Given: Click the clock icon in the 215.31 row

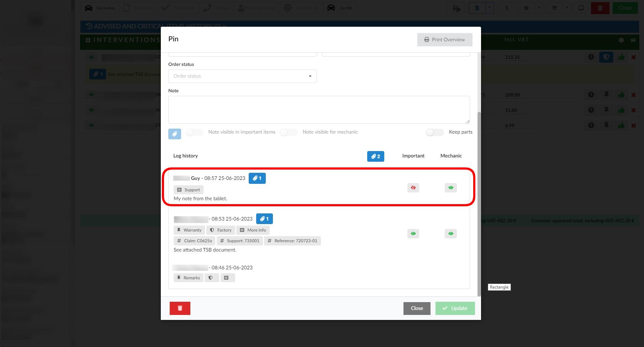Looking at the screenshot, I should pyautogui.click(x=591, y=57).
